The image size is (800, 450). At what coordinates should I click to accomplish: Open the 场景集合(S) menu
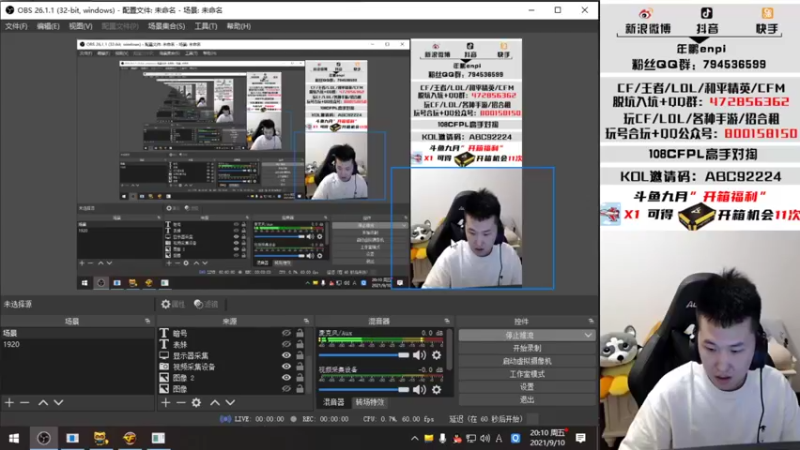(166, 26)
